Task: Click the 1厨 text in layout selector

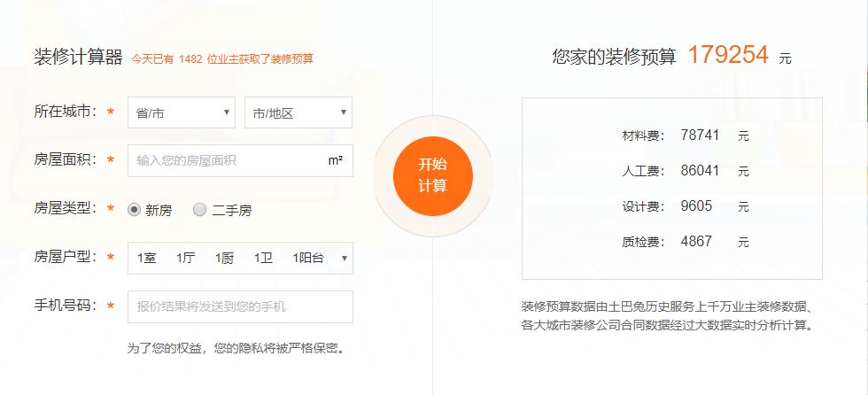Action: tap(224, 259)
